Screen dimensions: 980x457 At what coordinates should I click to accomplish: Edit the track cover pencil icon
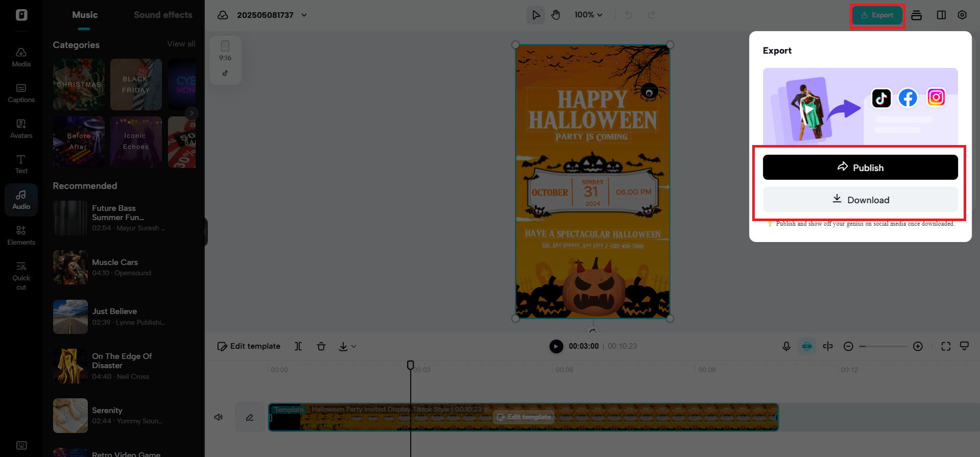click(x=250, y=417)
